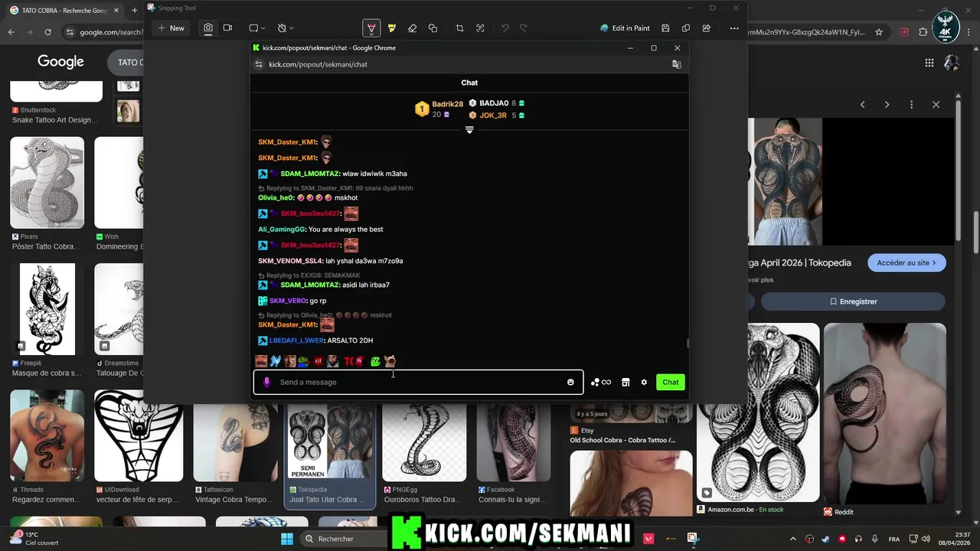Share the snip

(x=706, y=28)
